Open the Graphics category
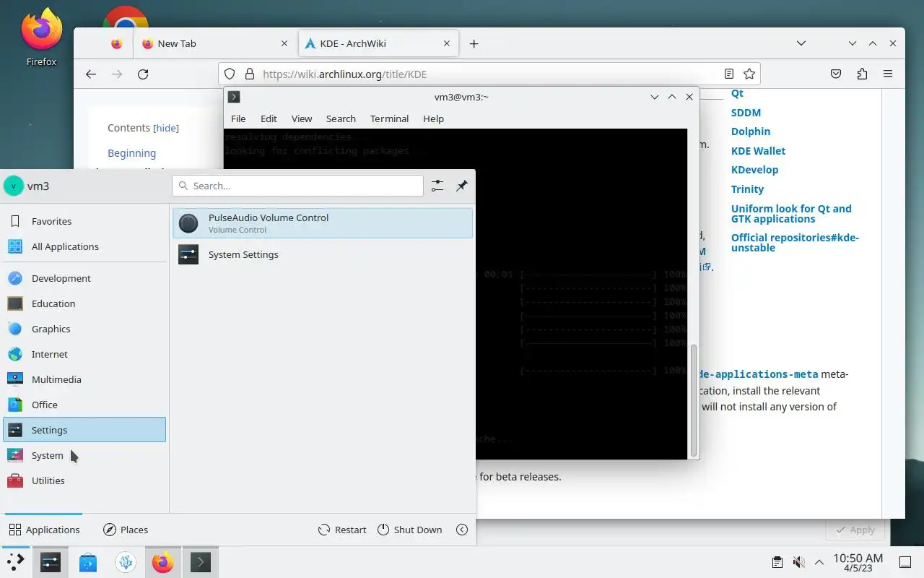The image size is (924, 578). (84, 329)
